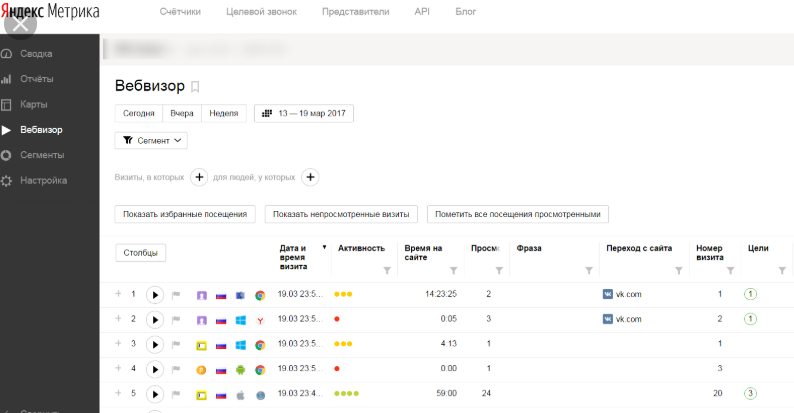794x413 pixels.
Task: Select the Сегодня period tab
Action: point(138,113)
